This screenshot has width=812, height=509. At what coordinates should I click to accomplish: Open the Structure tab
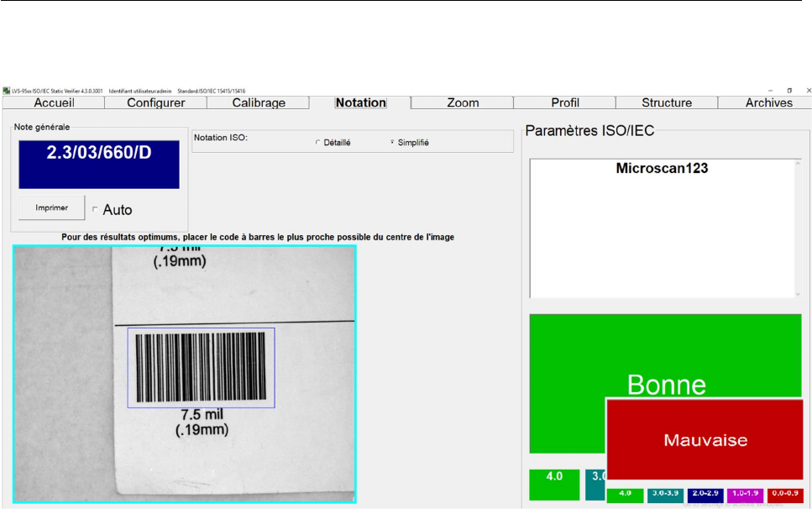coord(667,102)
